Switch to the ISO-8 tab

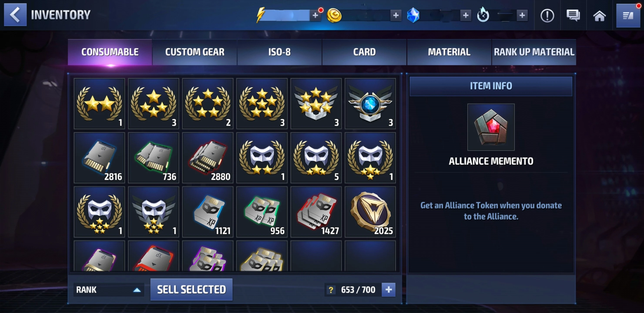pyautogui.click(x=279, y=52)
